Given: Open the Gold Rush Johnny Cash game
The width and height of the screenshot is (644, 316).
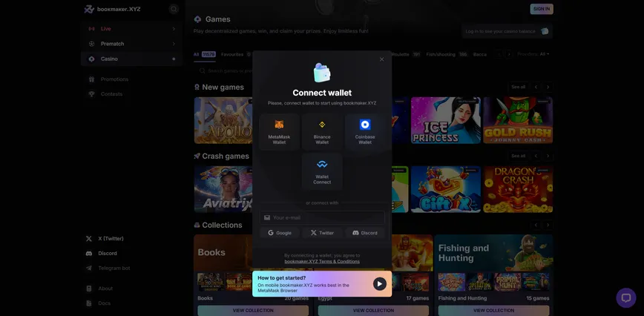Looking at the screenshot, I should coord(518,120).
